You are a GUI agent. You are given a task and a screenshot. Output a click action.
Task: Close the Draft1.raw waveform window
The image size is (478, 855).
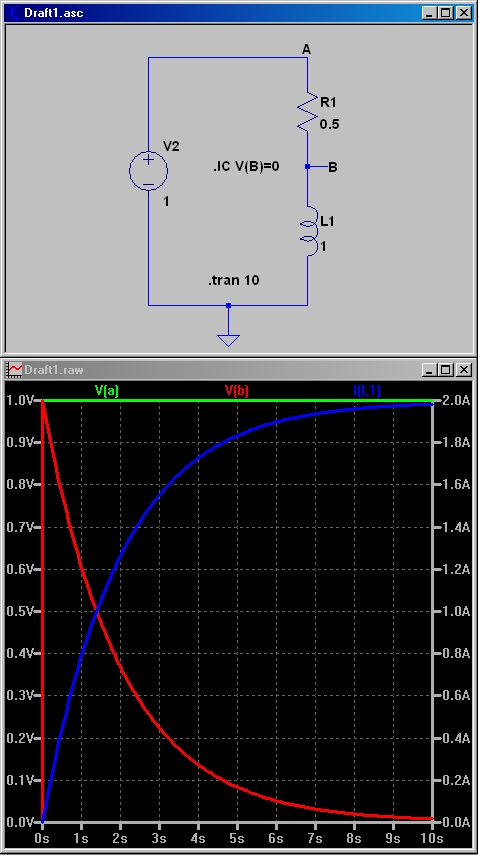pos(463,370)
